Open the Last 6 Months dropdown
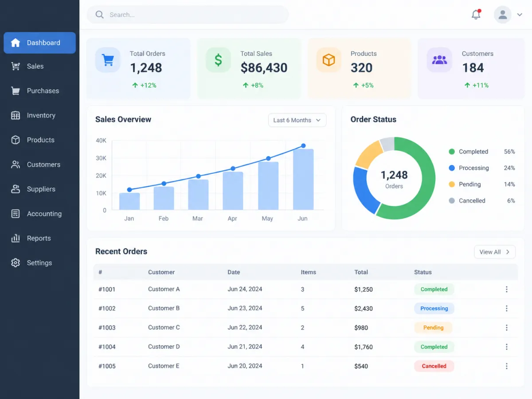Viewport: 532px width, 399px height. pyautogui.click(x=297, y=120)
